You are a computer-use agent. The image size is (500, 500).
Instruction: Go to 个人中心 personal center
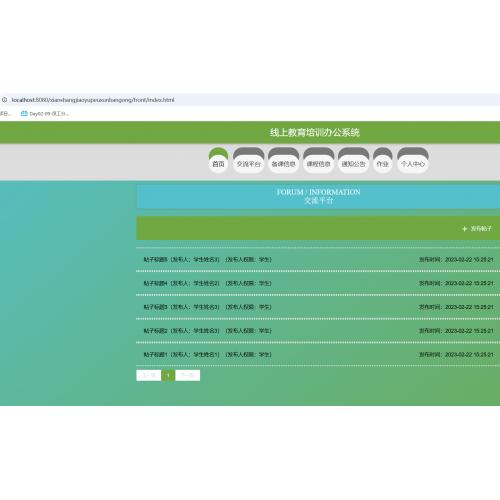point(413,161)
